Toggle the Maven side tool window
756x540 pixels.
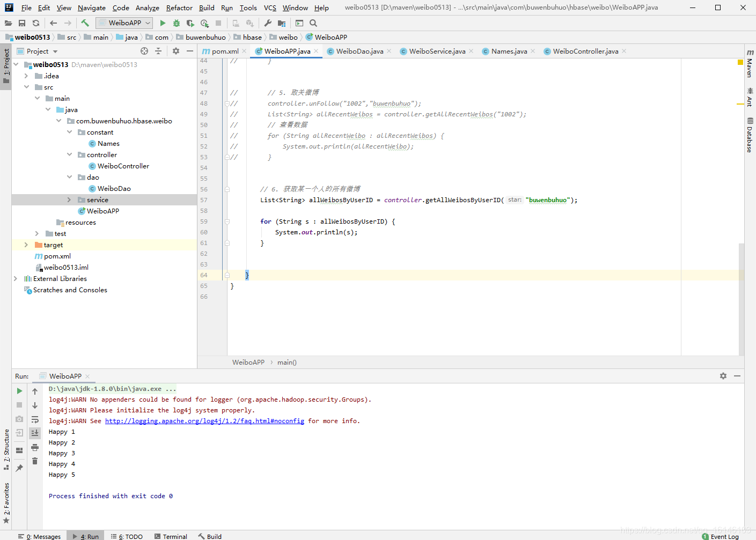pyautogui.click(x=750, y=63)
